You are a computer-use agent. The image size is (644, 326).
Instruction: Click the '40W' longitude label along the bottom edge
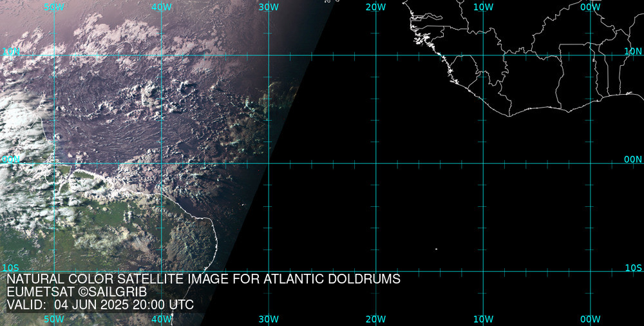(162, 320)
